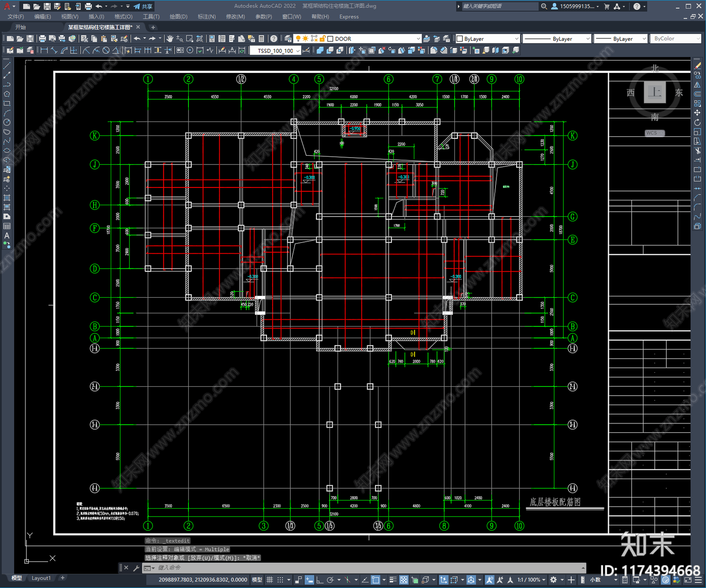Viewport: 706px width, 588px height.
Task: Open Layer Properties Manager icon
Action: [x=288, y=39]
